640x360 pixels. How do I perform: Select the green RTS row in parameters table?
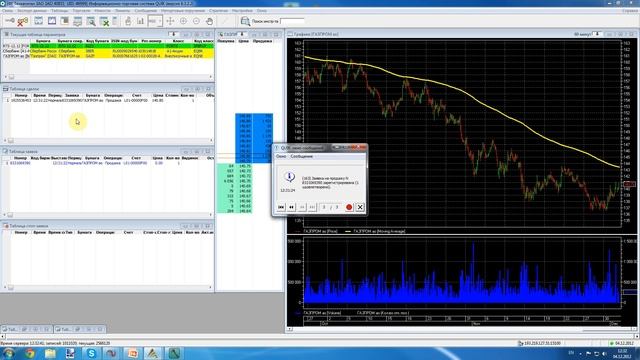(x=108, y=46)
